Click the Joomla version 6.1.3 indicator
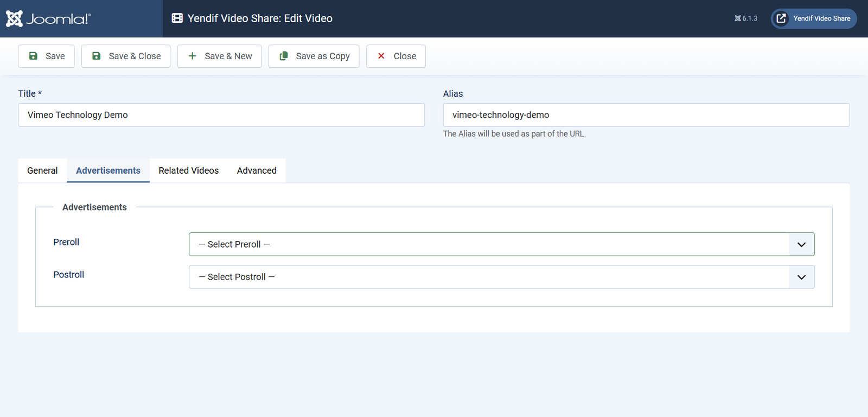The width and height of the screenshot is (868, 417). pos(746,18)
